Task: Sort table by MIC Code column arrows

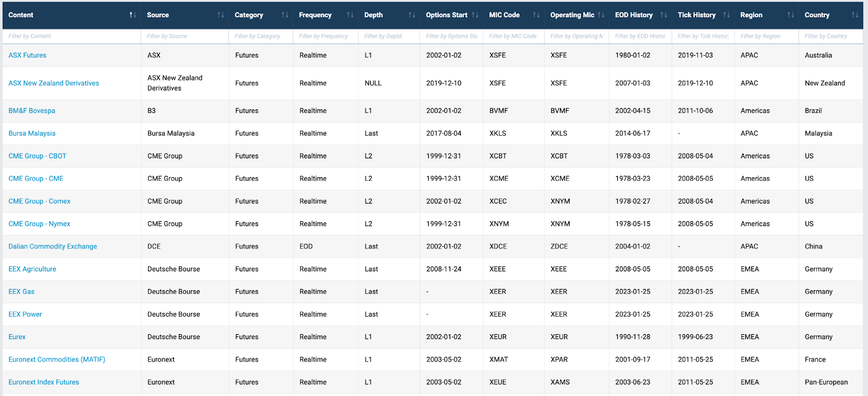Action: (537, 15)
